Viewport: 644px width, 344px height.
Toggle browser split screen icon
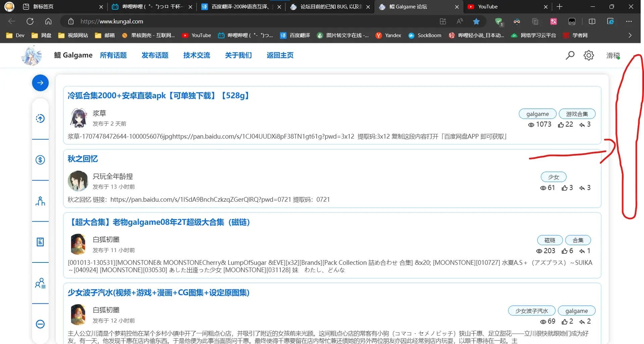pos(592,21)
